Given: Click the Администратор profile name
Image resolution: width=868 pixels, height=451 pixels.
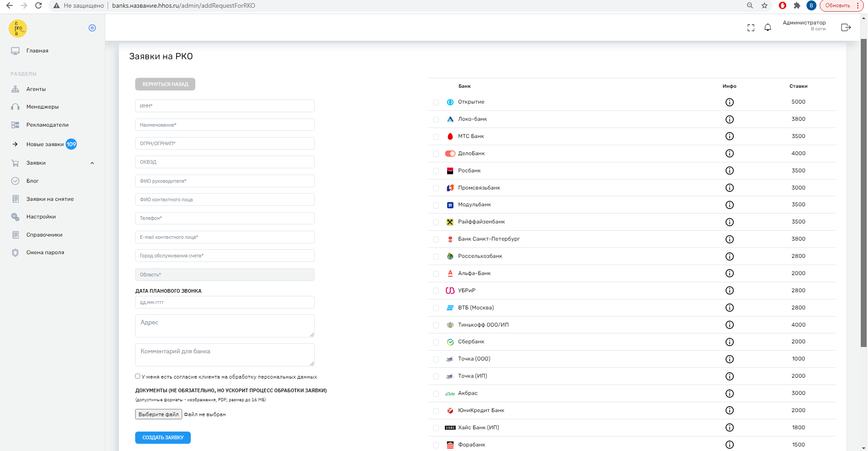Looking at the screenshot, I should click(804, 23).
